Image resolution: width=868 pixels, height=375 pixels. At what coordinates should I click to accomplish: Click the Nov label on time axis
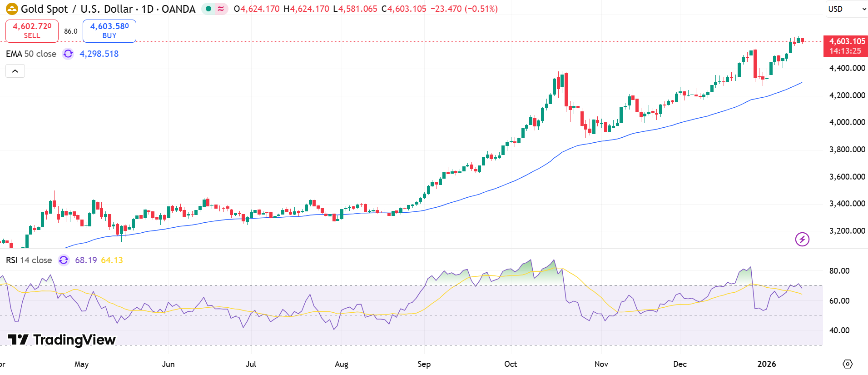pos(601,364)
